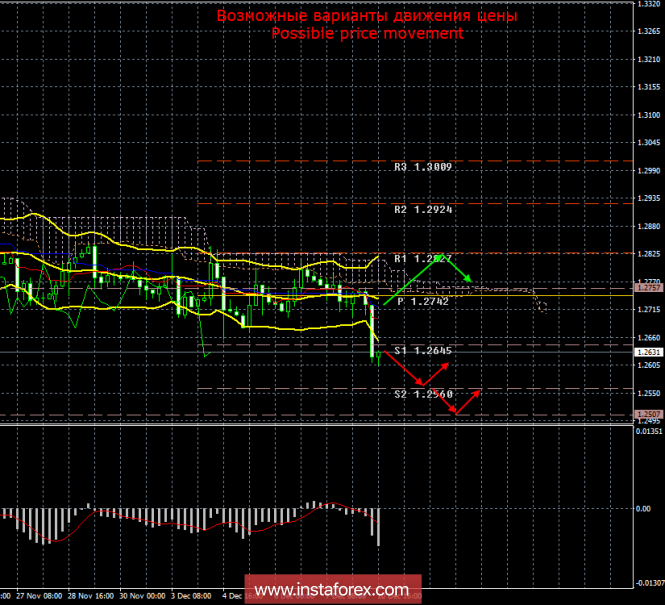The image size is (665, 605).
Task: Select the current price tag 1.2631
Action: pos(647,352)
